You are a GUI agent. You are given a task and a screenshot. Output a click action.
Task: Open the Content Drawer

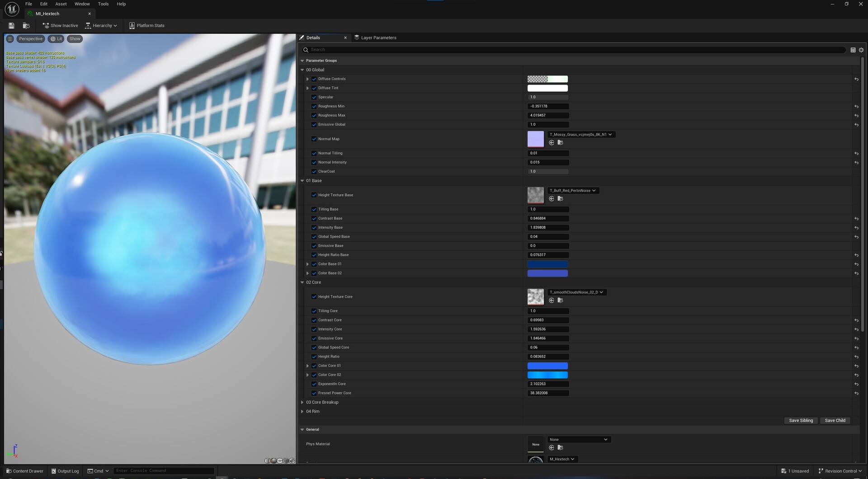(25, 471)
